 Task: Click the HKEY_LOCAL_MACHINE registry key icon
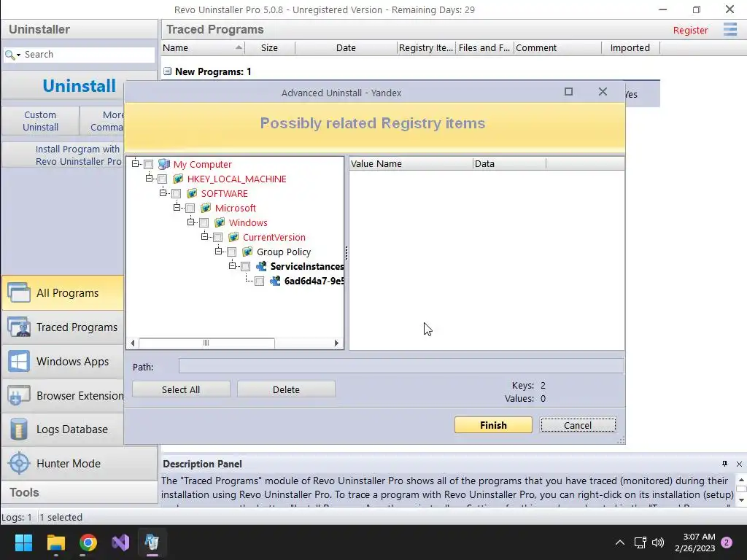tap(178, 179)
